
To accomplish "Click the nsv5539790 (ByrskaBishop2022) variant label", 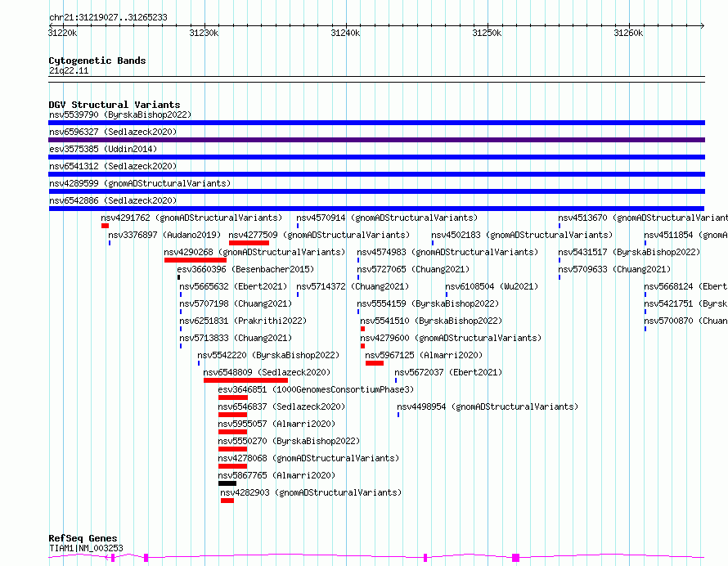I will click(120, 115).
